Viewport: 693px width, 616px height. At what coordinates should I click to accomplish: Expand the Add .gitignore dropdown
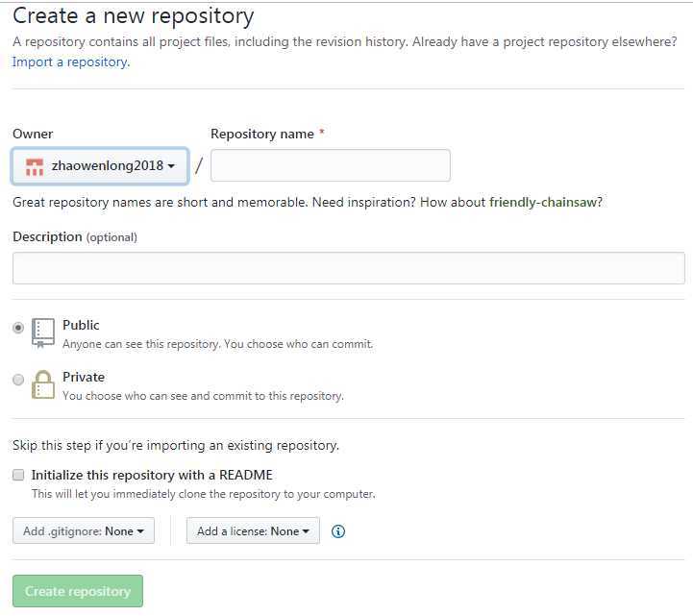[x=84, y=530]
